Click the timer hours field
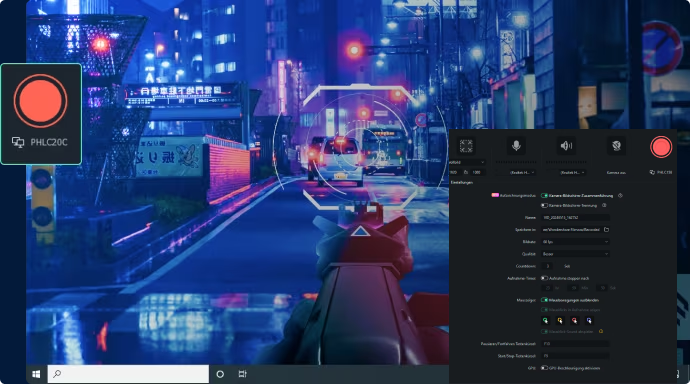The height and width of the screenshot is (384, 690). point(547,288)
